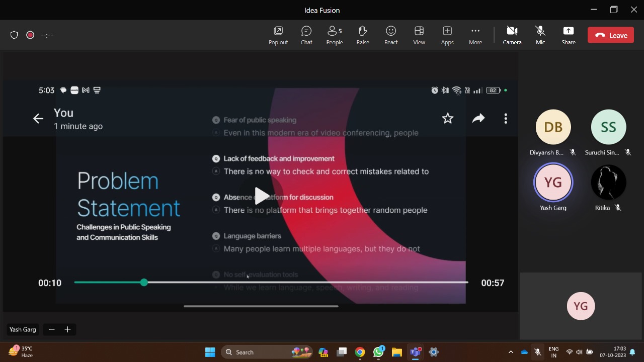Expand the More options menu
The height and width of the screenshot is (362, 644).
(475, 35)
